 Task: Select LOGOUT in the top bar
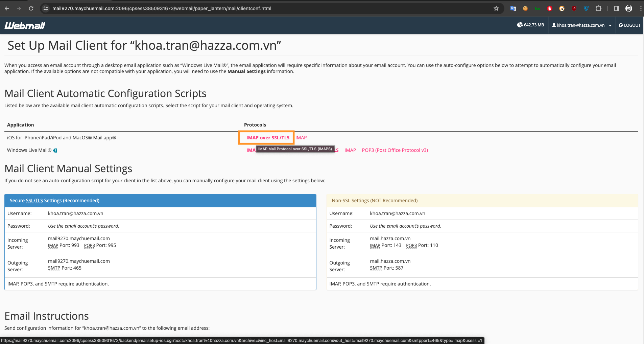pyautogui.click(x=629, y=25)
